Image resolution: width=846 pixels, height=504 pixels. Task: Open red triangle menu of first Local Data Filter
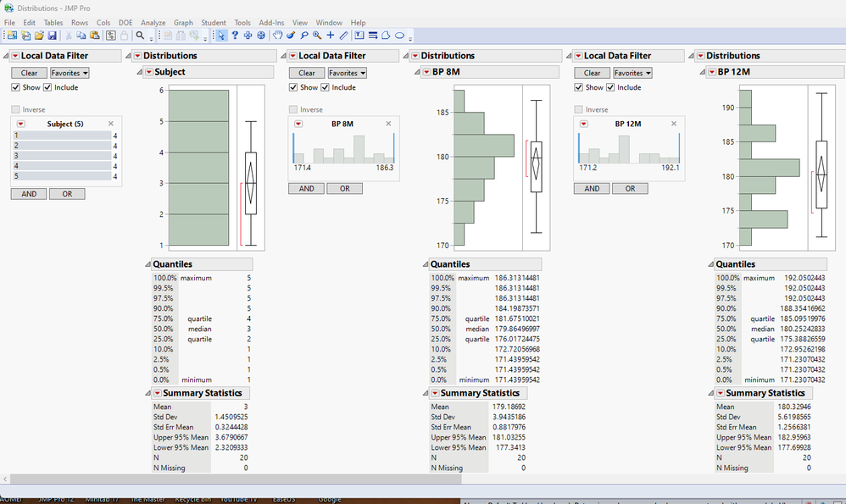coord(15,56)
